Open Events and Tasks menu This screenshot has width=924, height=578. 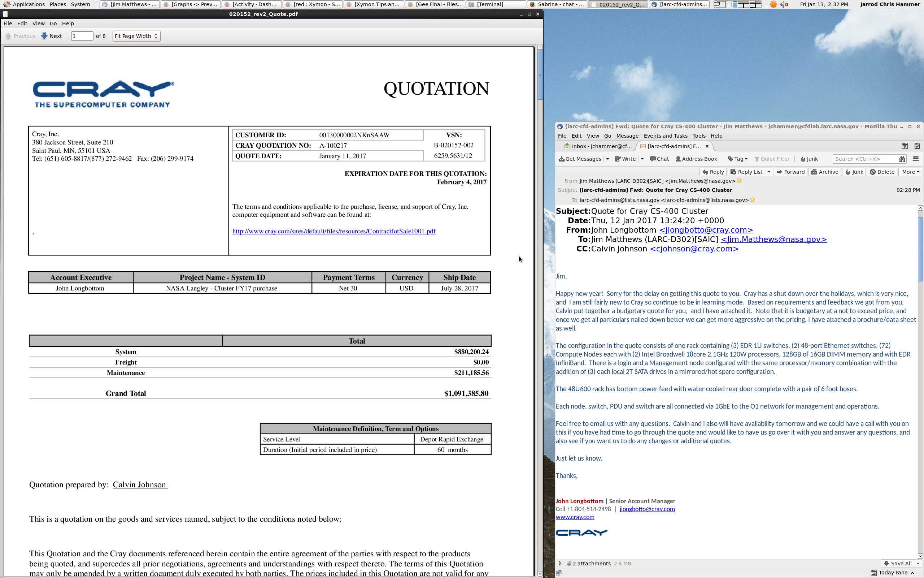coord(665,136)
